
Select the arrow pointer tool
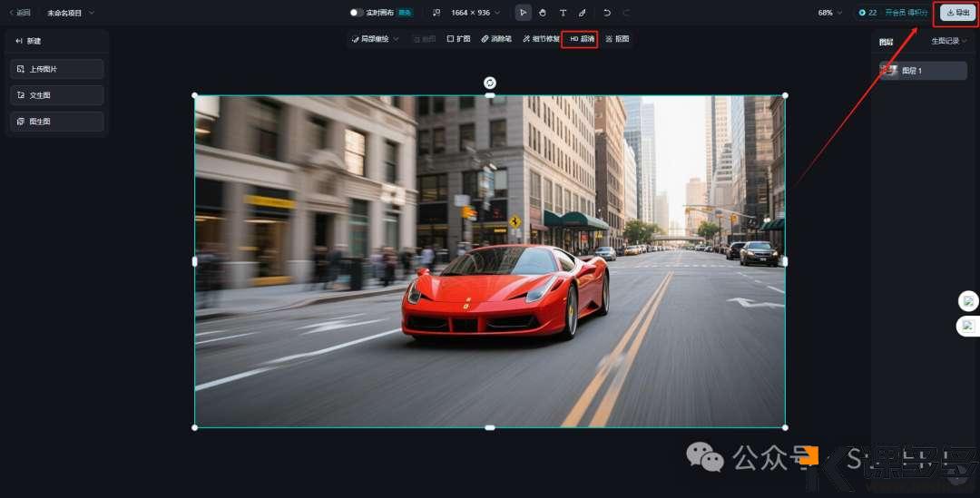coord(523,13)
